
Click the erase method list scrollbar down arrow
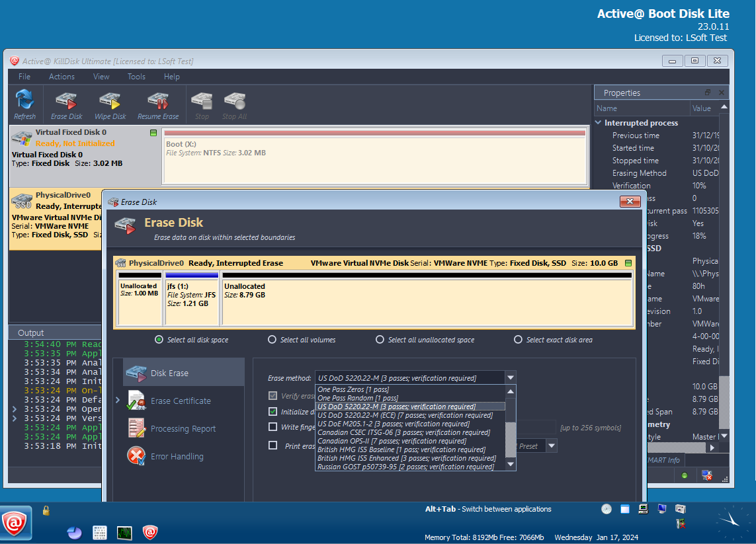(x=510, y=465)
